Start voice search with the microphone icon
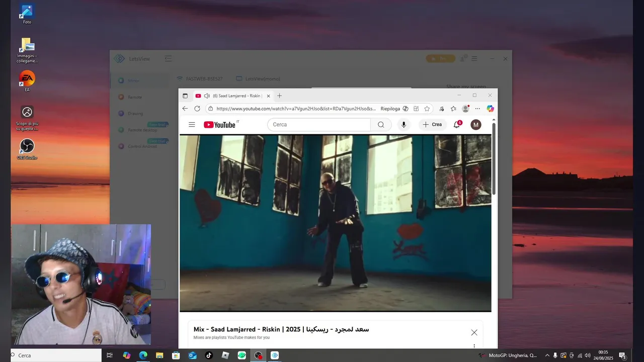 pyautogui.click(x=404, y=125)
